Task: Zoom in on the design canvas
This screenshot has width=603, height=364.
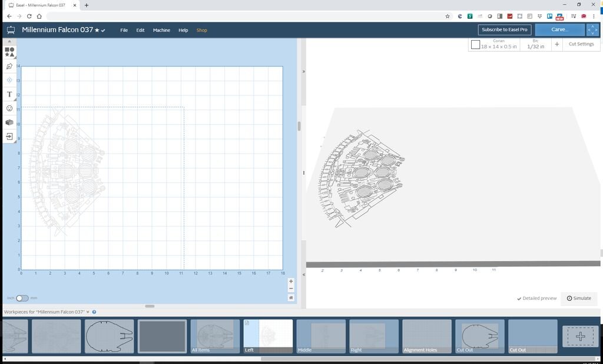Action: (x=291, y=282)
